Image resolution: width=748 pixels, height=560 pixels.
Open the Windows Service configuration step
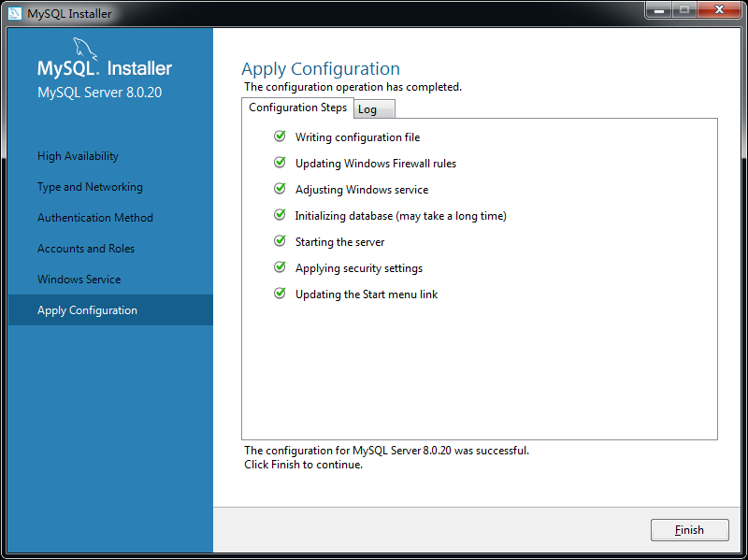click(x=79, y=279)
